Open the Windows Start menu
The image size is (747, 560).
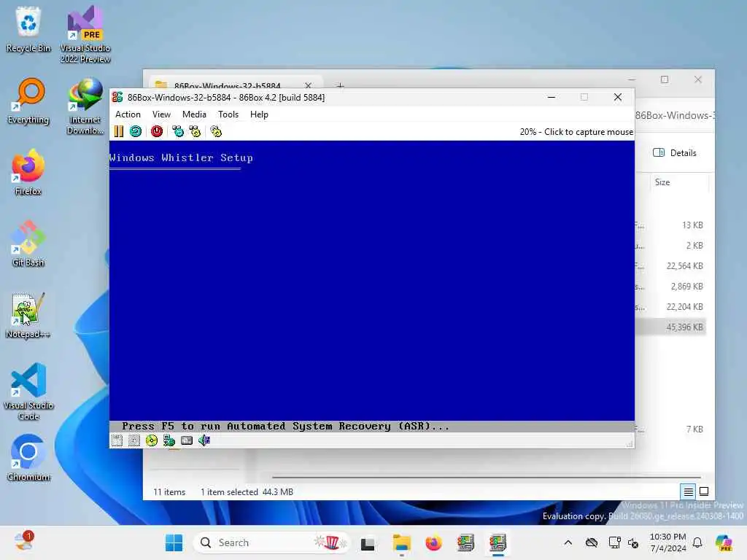174,542
